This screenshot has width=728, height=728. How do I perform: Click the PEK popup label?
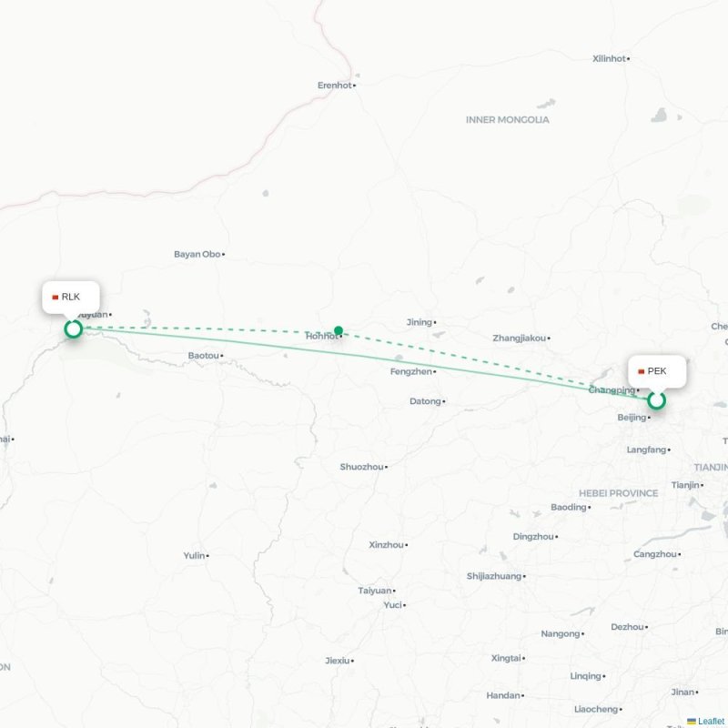[x=657, y=371]
